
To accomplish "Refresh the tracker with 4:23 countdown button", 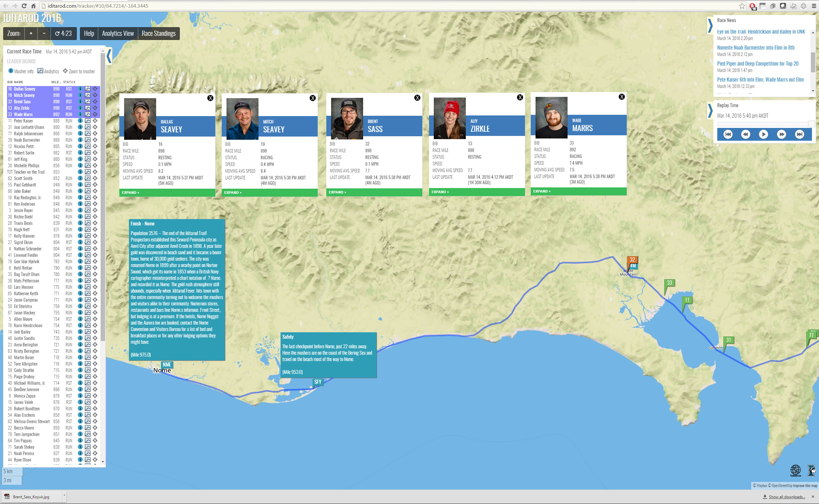I will [63, 33].
